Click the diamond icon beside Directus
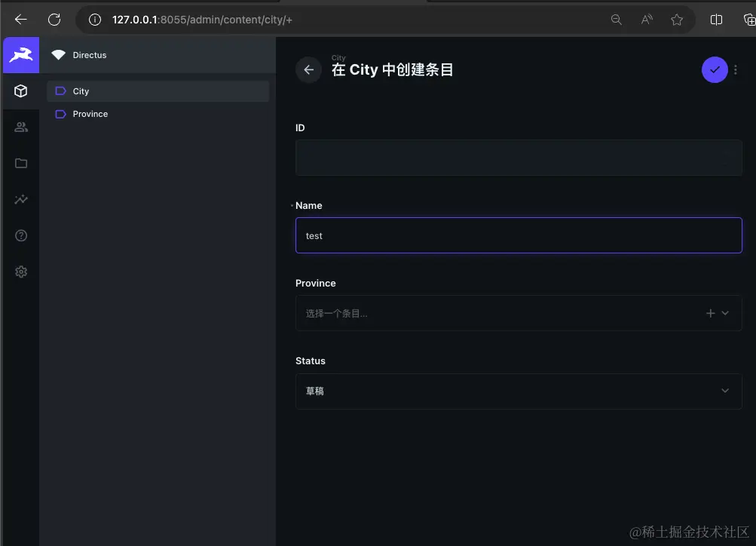The height and width of the screenshot is (546, 756). click(58, 55)
